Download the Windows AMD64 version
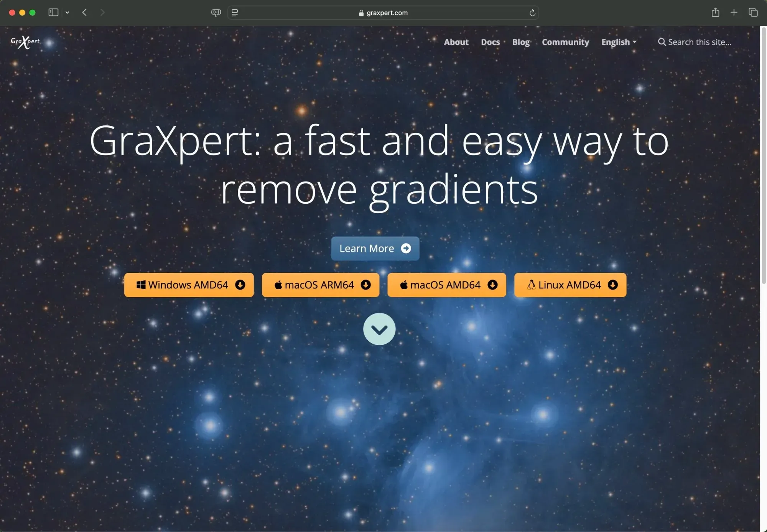This screenshot has width=767, height=532. click(189, 285)
